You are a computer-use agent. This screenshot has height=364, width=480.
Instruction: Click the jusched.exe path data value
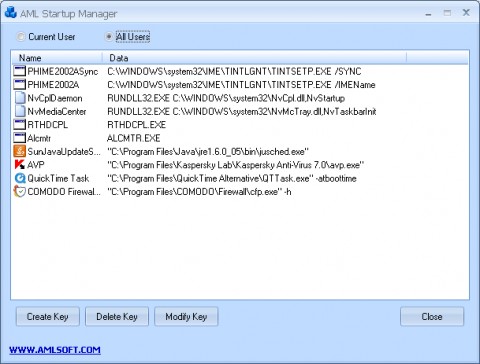tap(208, 152)
